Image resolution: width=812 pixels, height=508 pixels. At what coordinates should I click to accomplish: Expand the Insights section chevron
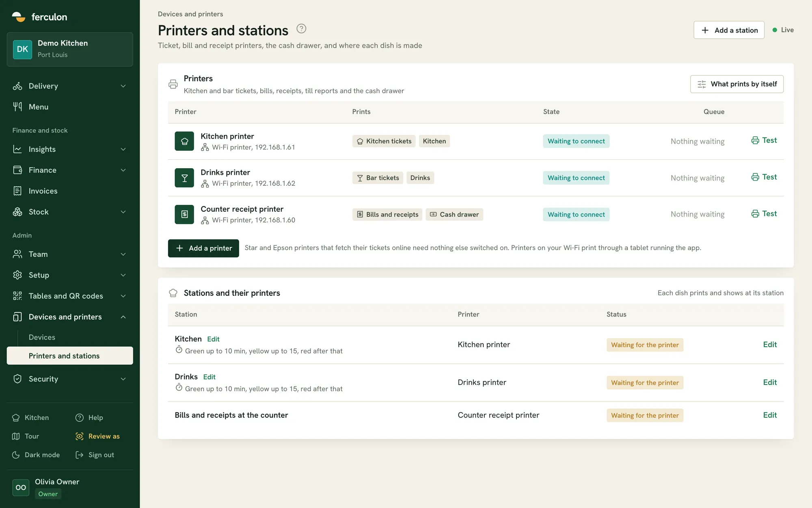tap(123, 149)
